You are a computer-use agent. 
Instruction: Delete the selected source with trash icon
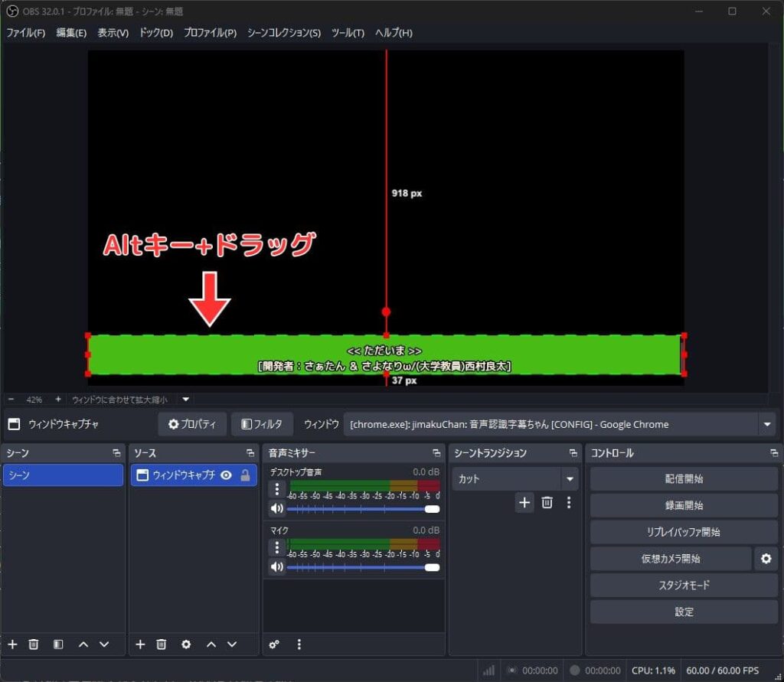point(162,644)
